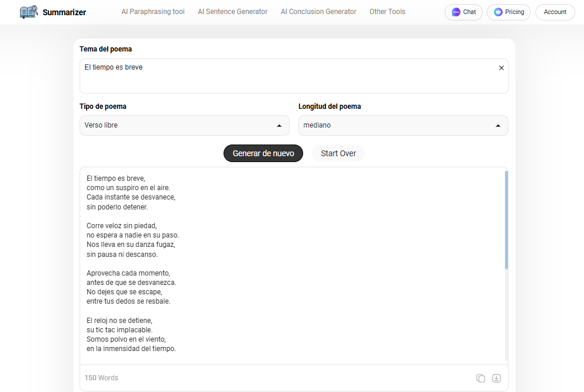Expand the Verso libre dropdown arrow
The image size is (584, 392).
click(279, 126)
